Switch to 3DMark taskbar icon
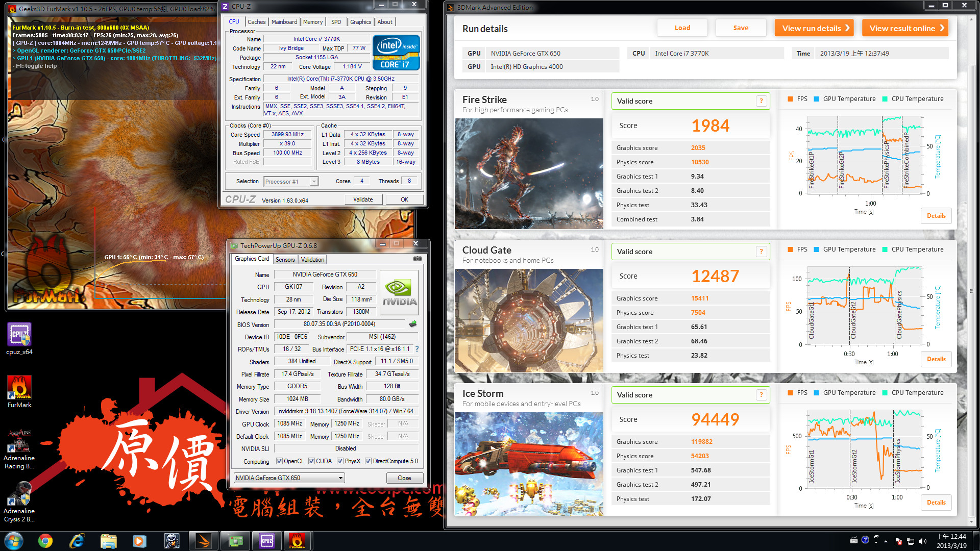 204,541
